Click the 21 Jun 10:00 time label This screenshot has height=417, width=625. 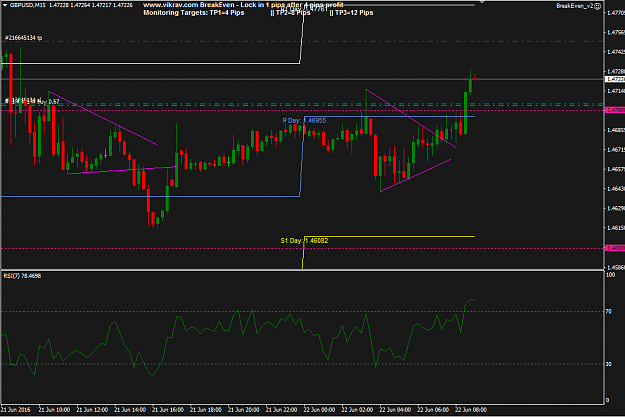click(x=54, y=409)
